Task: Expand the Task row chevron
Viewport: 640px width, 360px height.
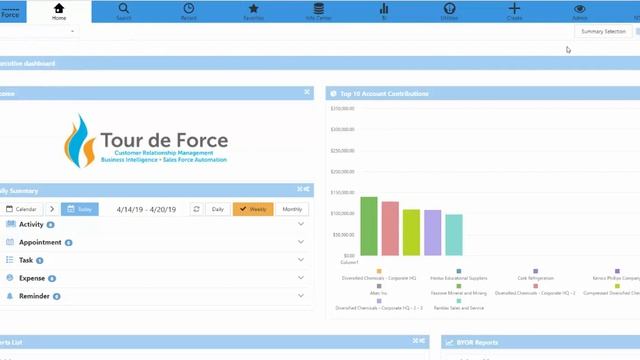Action: pyautogui.click(x=301, y=260)
